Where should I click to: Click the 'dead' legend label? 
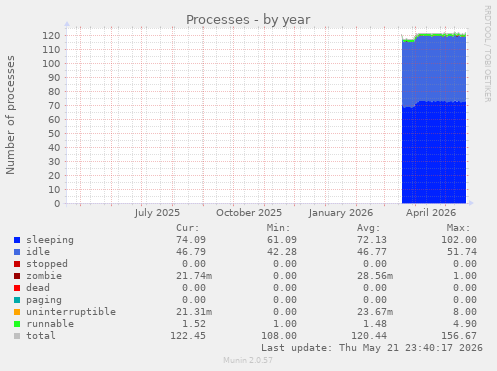(x=38, y=288)
